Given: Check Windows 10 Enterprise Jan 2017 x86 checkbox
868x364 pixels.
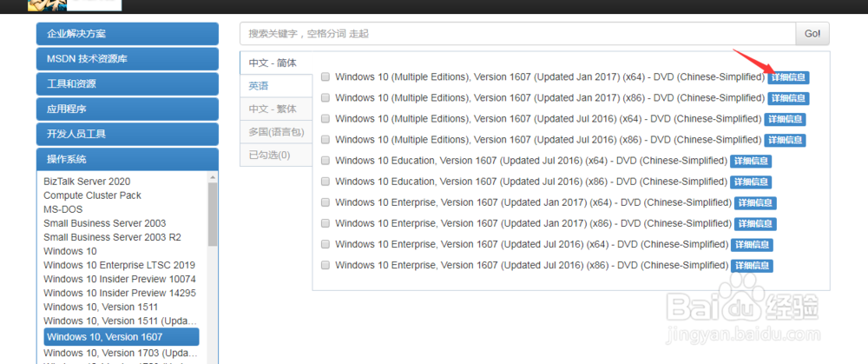Looking at the screenshot, I should (325, 223).
